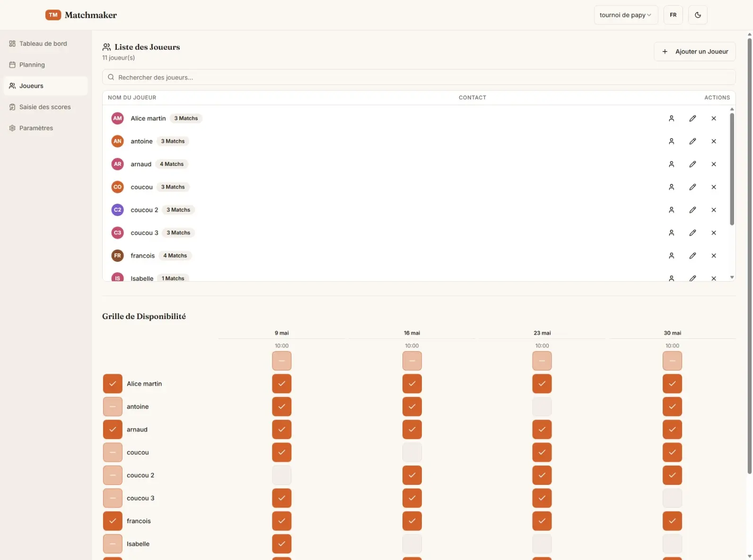Viewport: 753px width, 560px height.
Task: Click the C2 avatar of coucou 2
Action: [117, 210]
